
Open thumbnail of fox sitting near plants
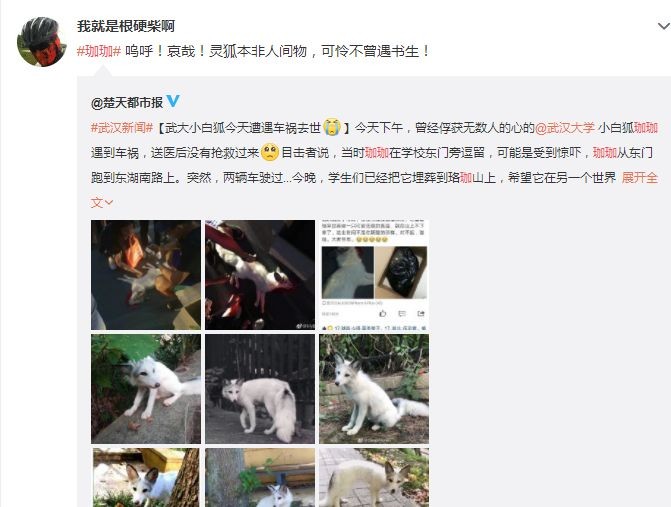[x=374, y=389]
